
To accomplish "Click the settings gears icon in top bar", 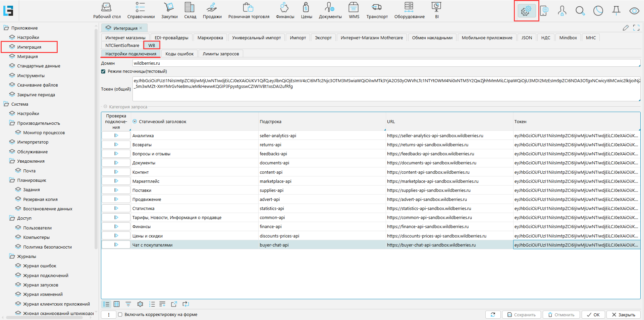I will [526, 11].
